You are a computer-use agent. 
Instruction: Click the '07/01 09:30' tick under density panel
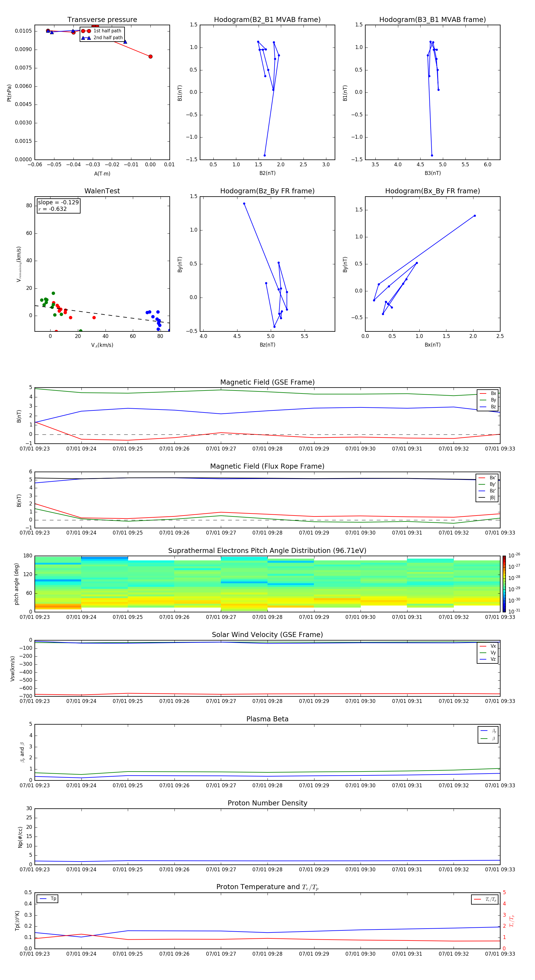click(x=360, y=869)
